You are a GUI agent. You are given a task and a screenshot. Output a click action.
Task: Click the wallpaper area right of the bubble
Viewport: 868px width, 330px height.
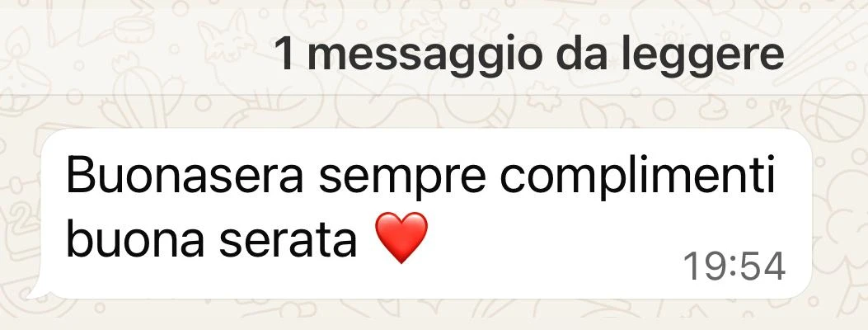coord(840,216)
